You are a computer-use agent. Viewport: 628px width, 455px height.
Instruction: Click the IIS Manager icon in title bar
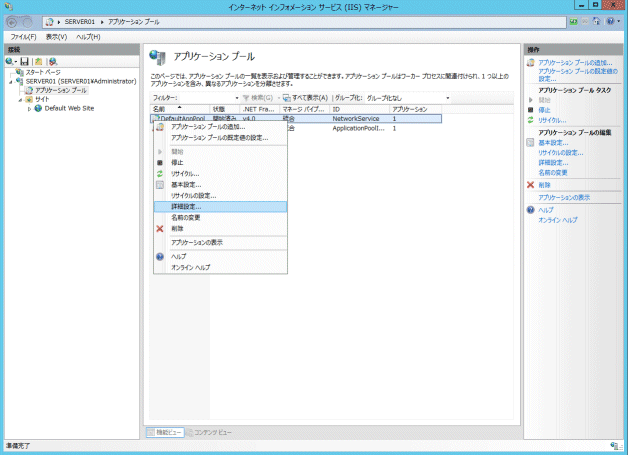(x=8, y=7)
